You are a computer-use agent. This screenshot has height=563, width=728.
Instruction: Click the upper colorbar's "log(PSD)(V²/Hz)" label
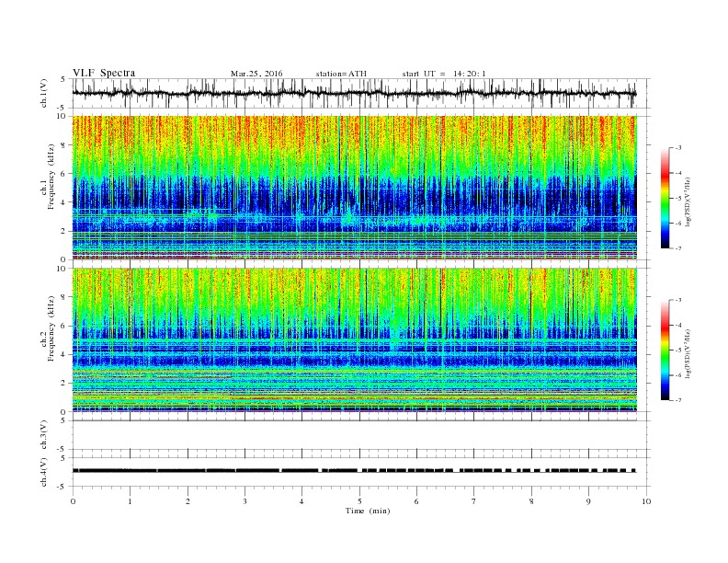click(688, 201)
